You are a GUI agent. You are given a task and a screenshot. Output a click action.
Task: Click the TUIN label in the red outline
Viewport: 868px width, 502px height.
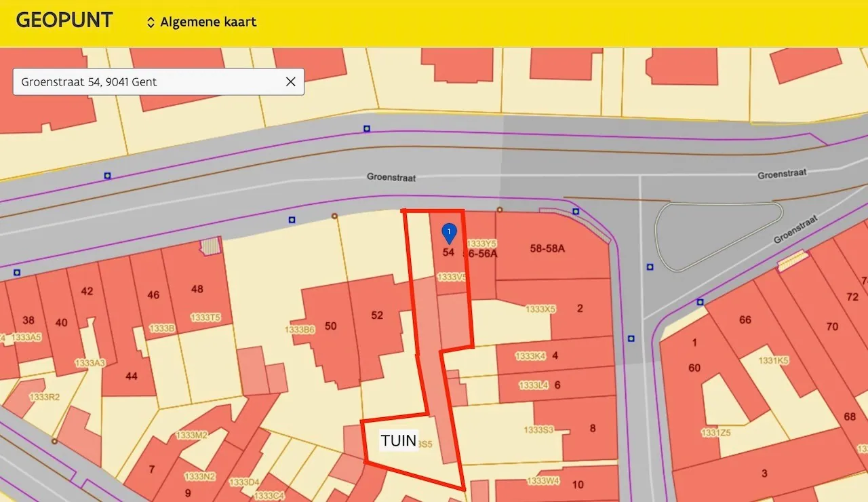(x=399, y=440)
